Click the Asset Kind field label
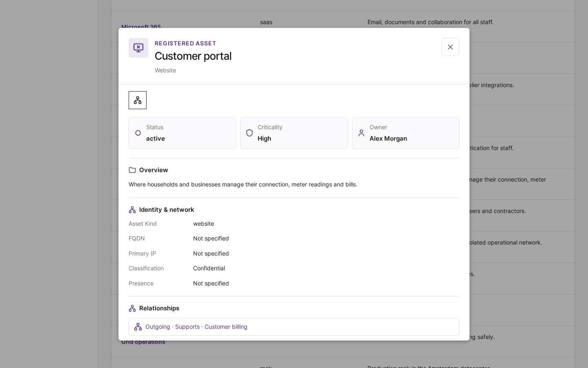Screen dimensions: 588x368 tap(143, 224)
